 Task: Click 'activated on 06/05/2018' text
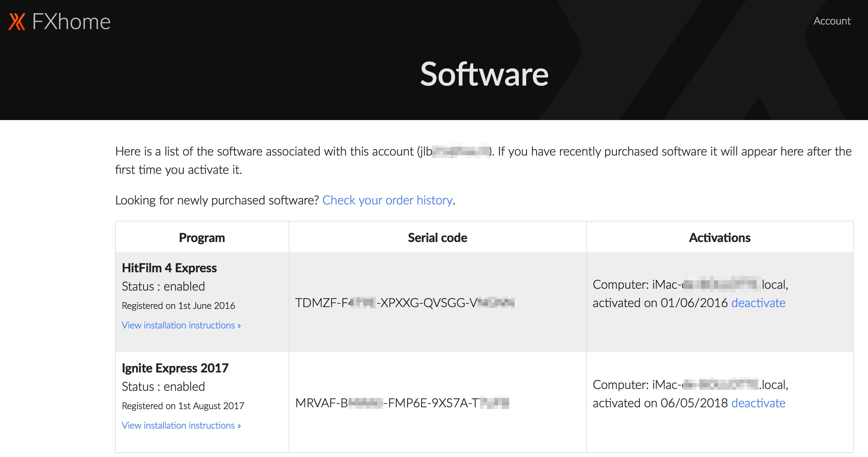(x=660, y=403)
